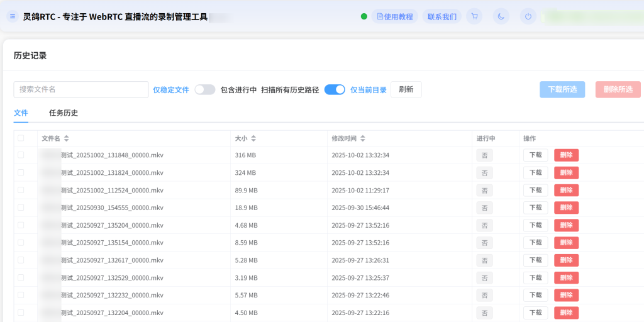This screenshot has height=322, width=644.
Task: Click the 搜索文件名 search field
Action: coord(80,90)
